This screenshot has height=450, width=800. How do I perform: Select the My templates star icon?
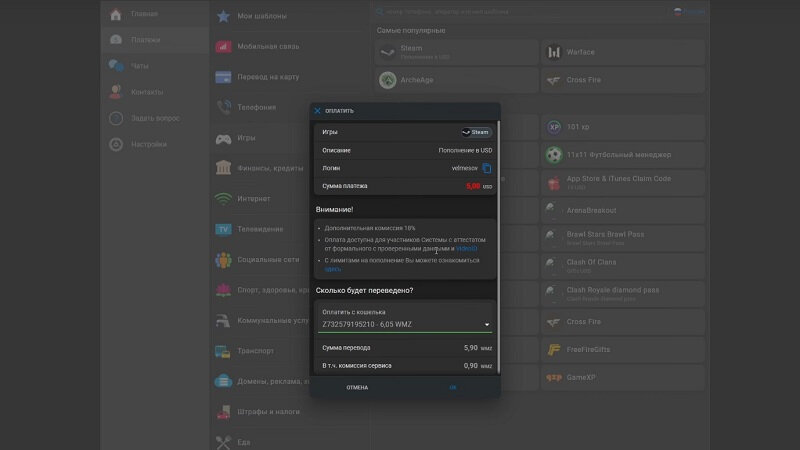click(223, 16)
